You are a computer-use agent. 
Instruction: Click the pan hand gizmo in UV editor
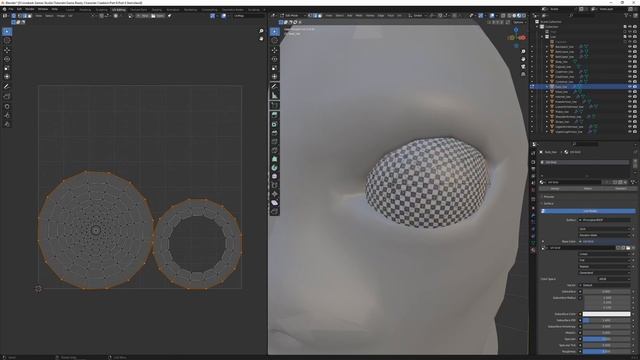[261, 38]
